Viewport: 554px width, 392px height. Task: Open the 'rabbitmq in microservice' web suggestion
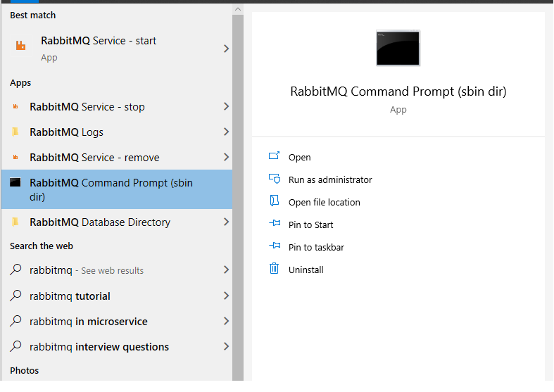pos(117,321)
